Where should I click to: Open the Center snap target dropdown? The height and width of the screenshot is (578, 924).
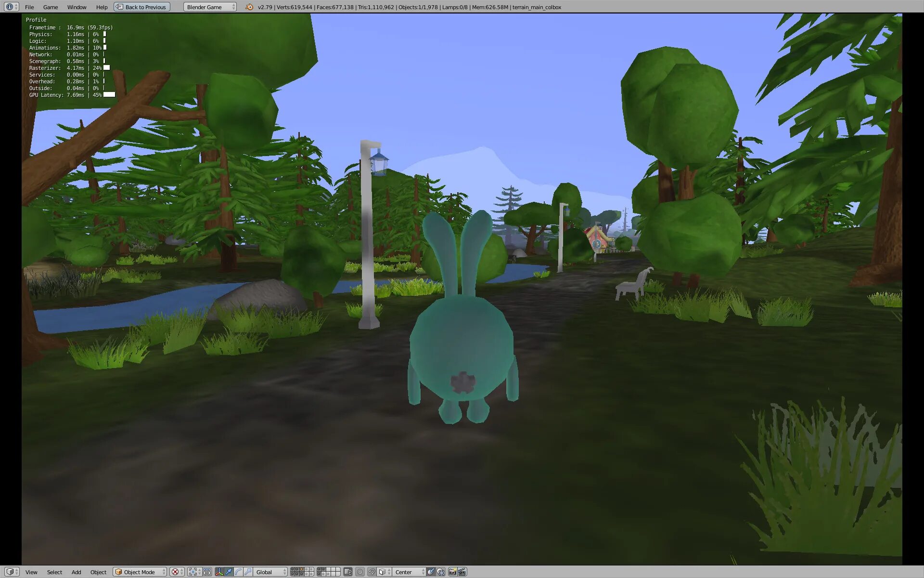[409, 572]
